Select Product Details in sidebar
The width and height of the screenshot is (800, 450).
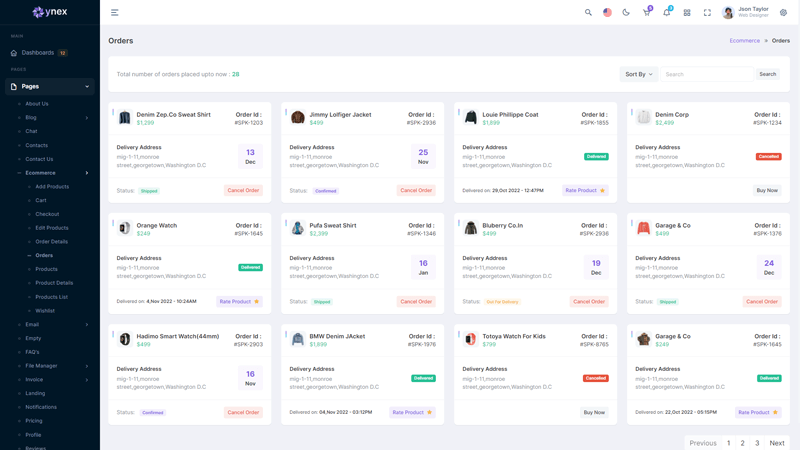click(54, 283)
